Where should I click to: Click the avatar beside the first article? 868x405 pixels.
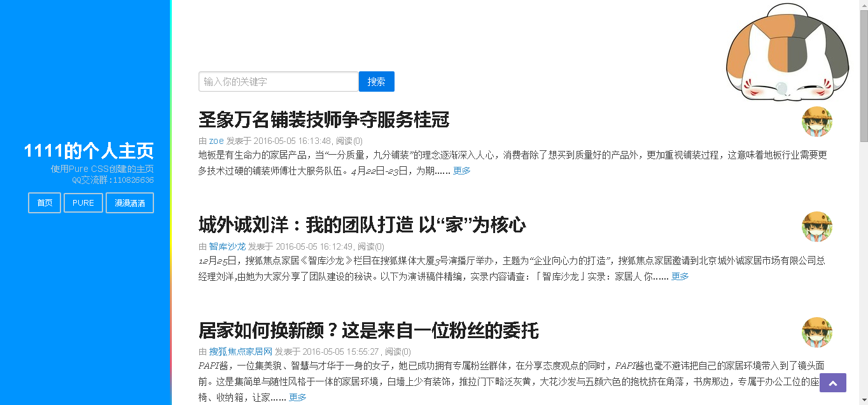tap(817, 122)
